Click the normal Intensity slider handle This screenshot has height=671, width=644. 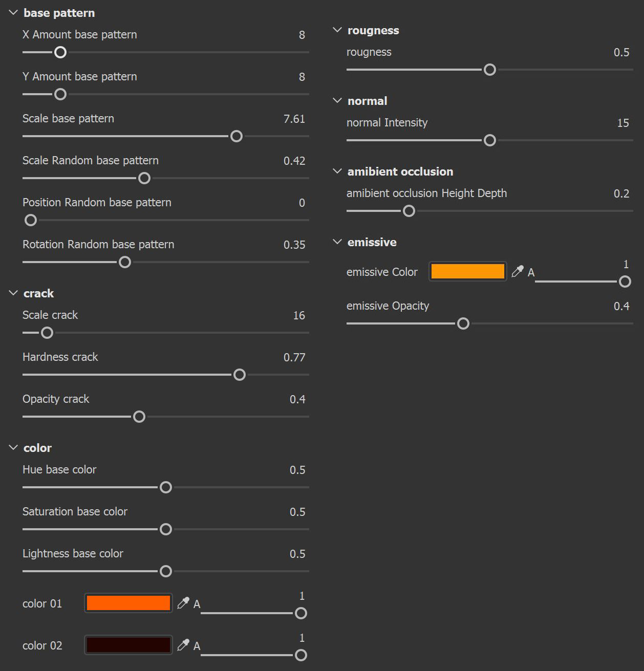click(x=490, y=141)
